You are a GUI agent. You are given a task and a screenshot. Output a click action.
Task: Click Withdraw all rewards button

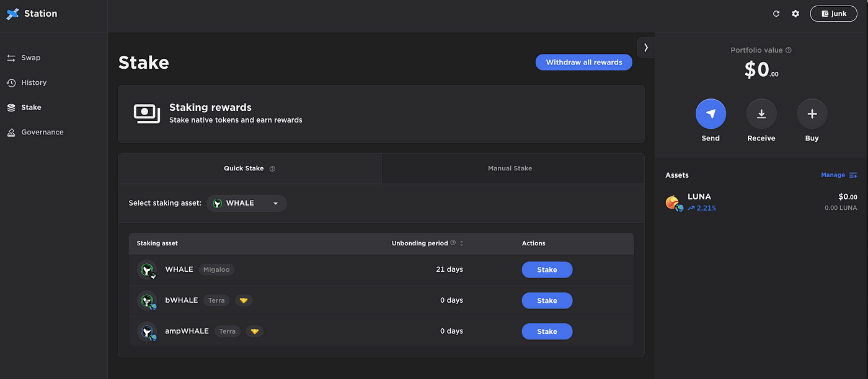click(584, 62)
